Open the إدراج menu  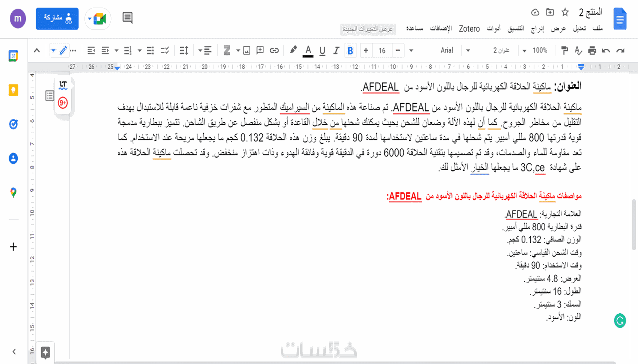tap(537, 29)
